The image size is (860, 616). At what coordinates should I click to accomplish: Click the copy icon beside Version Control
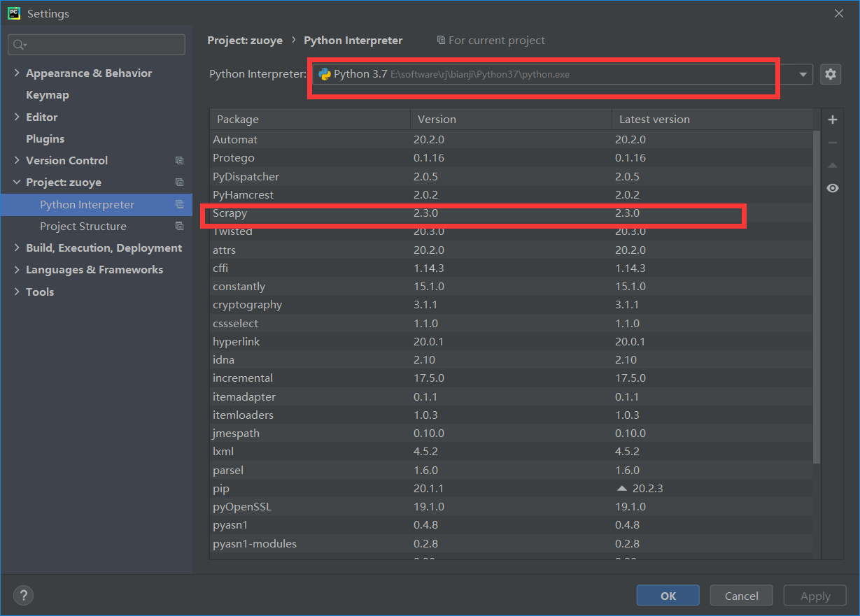(x=179, y=160)
